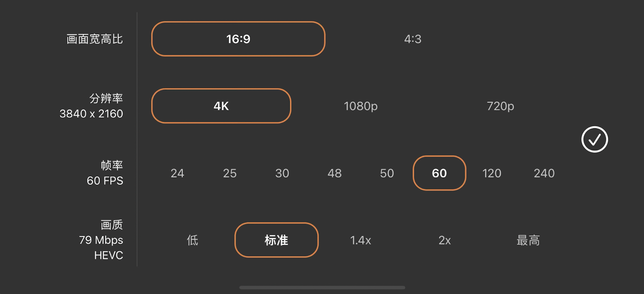Select 标准 standard quality
The width and height of the screenshot is (644, 294).
(x=276, y=240)
